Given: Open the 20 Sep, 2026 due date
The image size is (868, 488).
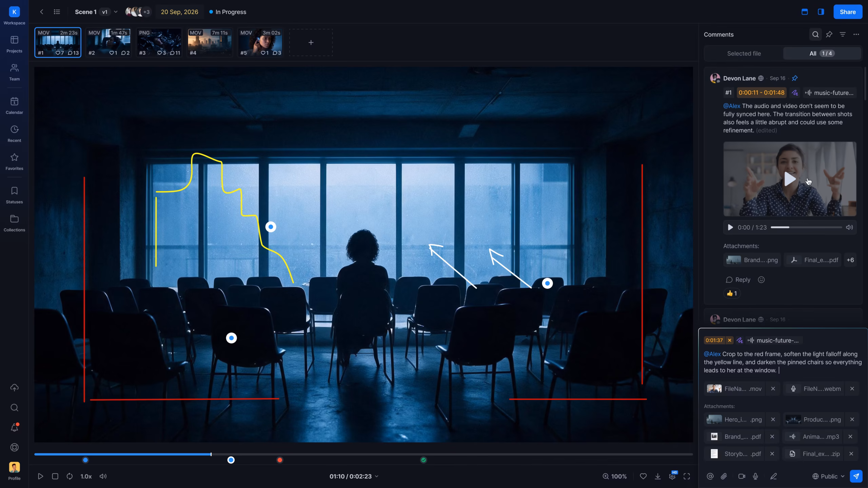Looking at the screenshot, I should tap(179, 12).
